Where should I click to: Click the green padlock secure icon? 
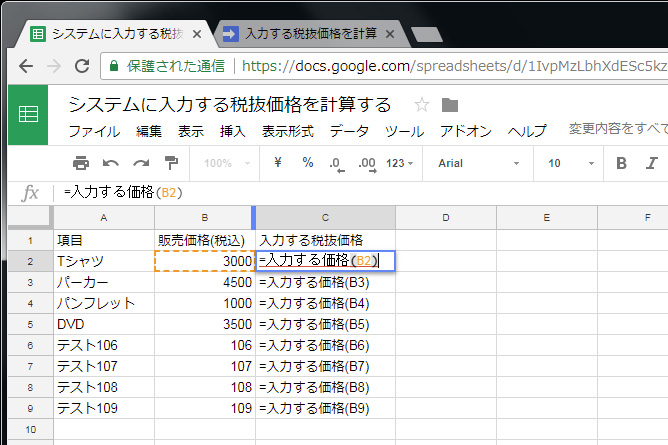[114, 66]
